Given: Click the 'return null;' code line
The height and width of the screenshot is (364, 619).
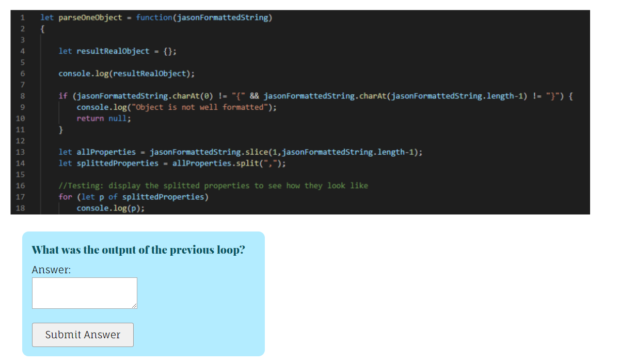Looking at the screenshot, I should (104, 118).
